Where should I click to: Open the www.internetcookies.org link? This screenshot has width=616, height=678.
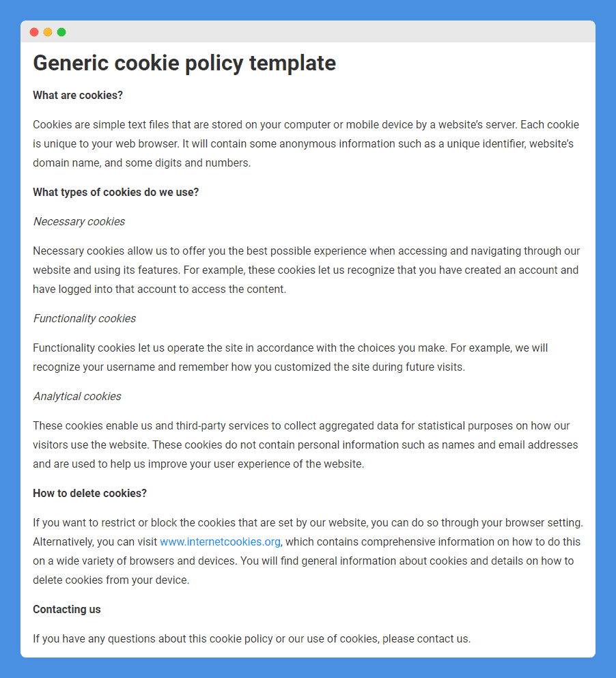click(220, 542)
